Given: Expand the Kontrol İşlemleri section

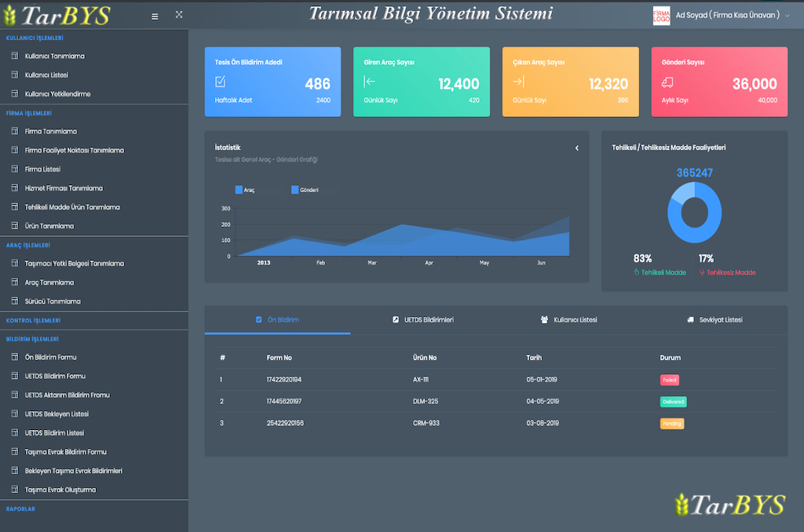Looking at the screenshot, I should [33, 320].
